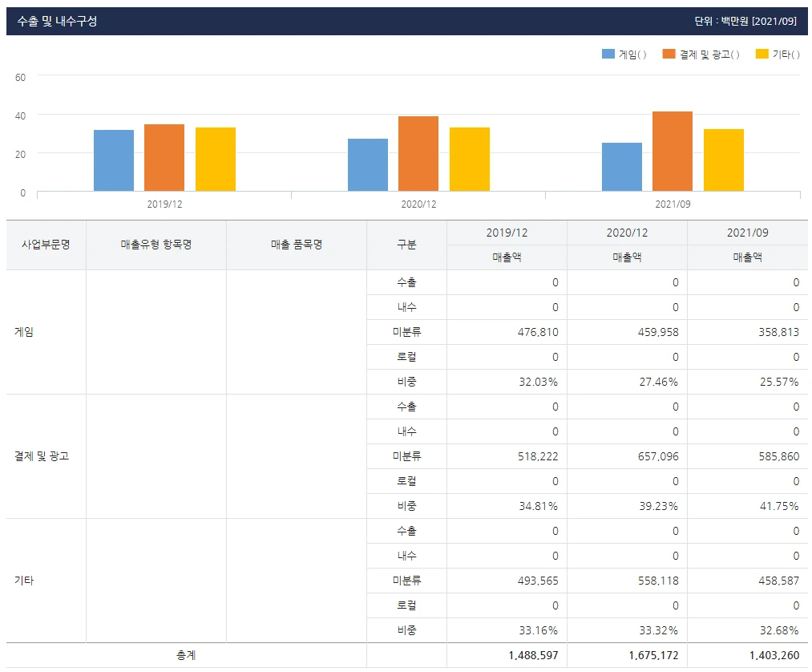Click the 결제 및 광고( ) legend label

709,55
